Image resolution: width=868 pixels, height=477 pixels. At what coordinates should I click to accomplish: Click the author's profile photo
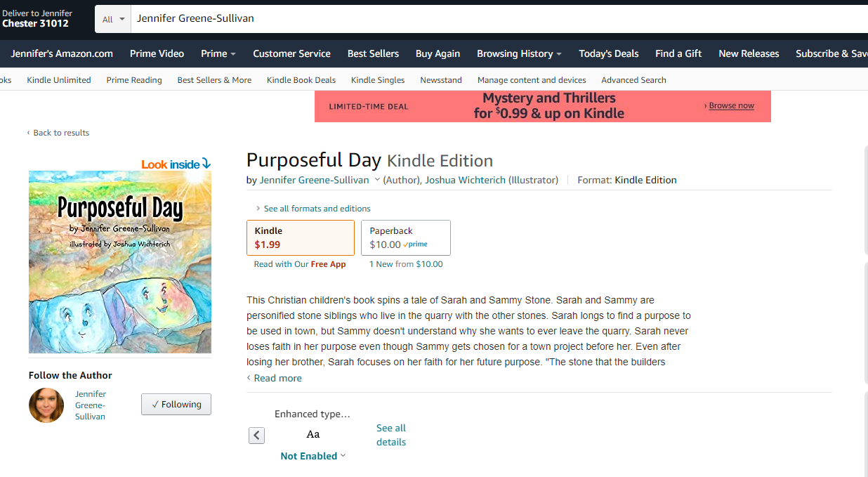pyautogui.click(x=46, y=405)
